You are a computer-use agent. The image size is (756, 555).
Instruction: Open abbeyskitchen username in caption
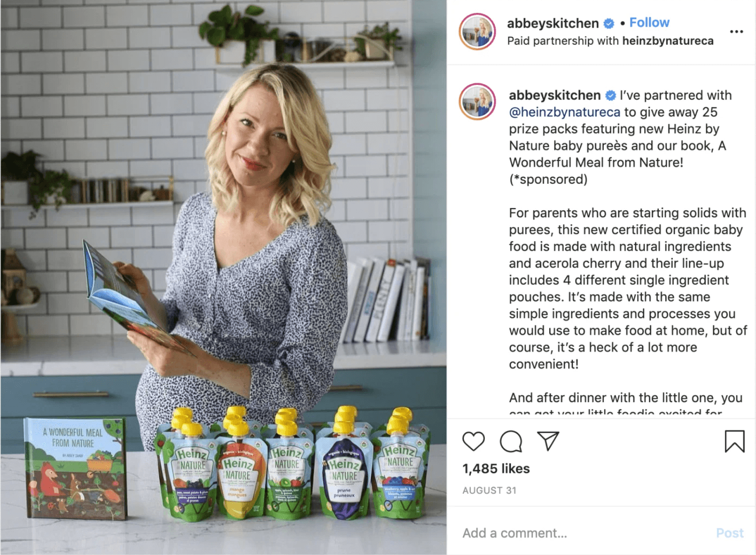point(555,95)
